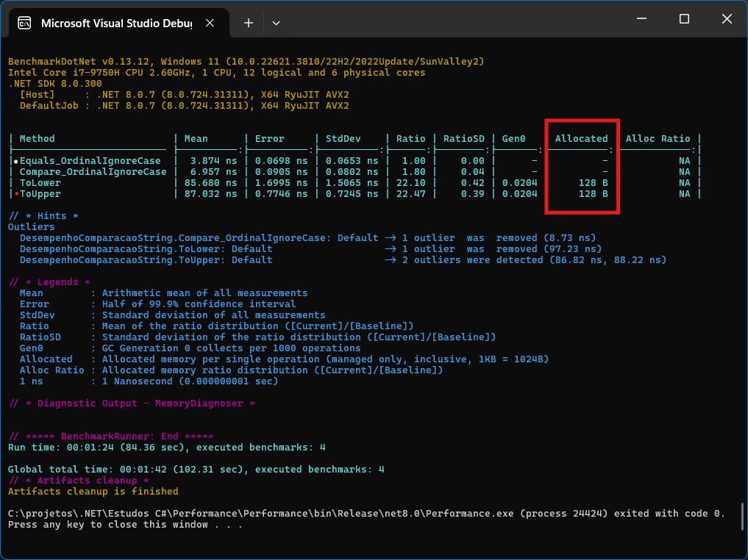Click the Diagnostic Output - MemoryDiagnoser heading

point(132,403)
